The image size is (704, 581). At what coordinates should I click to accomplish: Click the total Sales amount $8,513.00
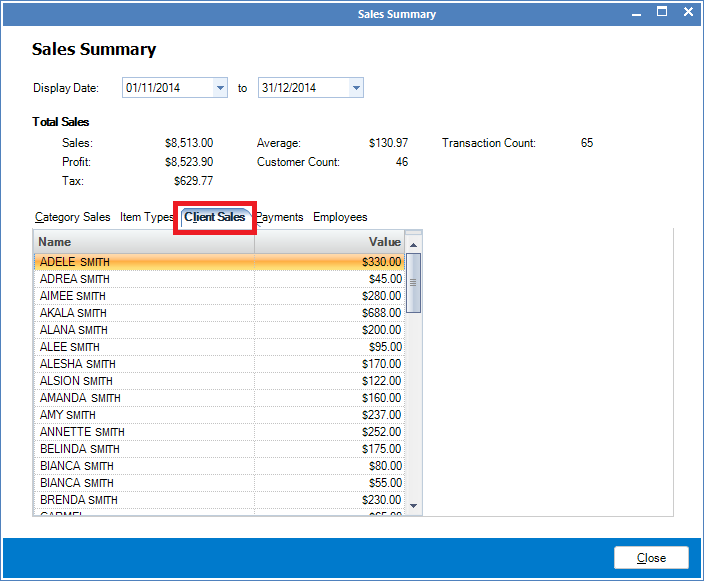coord(189,143)
